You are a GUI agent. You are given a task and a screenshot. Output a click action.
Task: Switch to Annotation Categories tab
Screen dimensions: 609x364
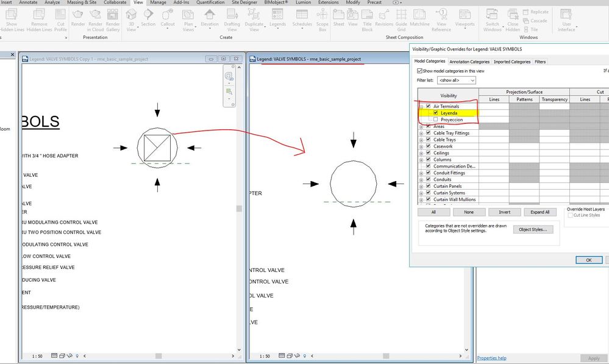point(469,62)
